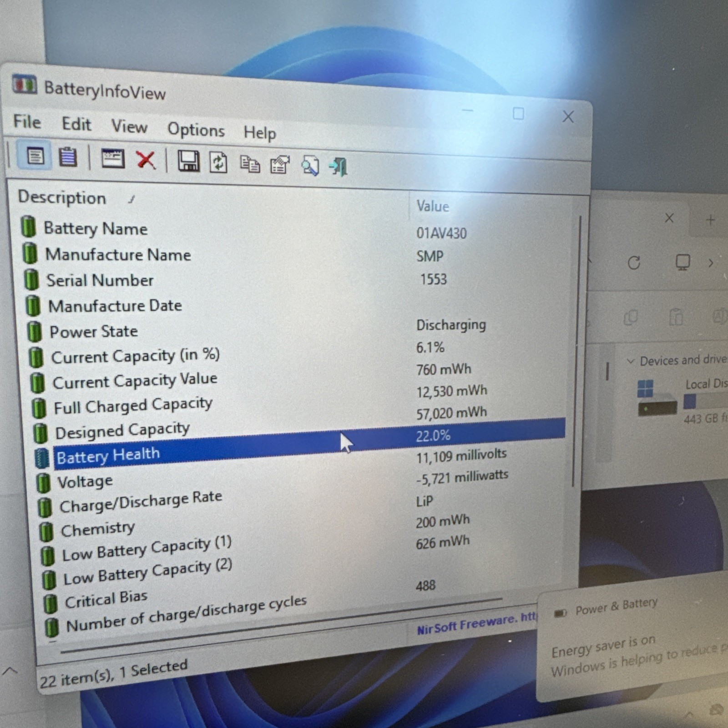Click the breadcrumb chevron after monitor icon
The width and height of the screenshot is (728, 728).
711,263
